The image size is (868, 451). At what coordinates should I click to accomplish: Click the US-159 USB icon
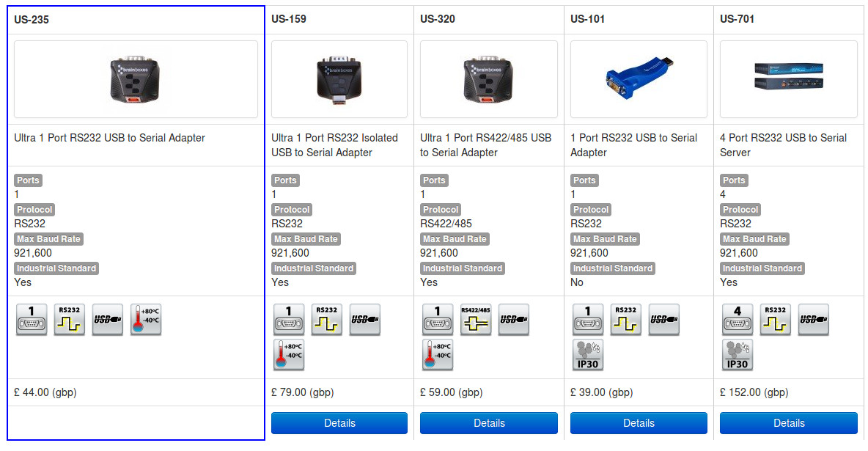tap(364, 320)
